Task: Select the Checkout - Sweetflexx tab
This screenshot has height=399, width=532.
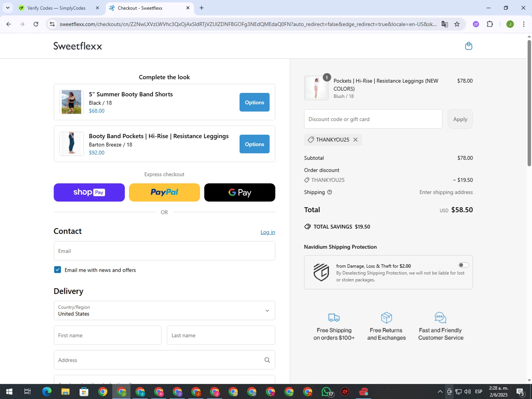Action: pos(140,8)
